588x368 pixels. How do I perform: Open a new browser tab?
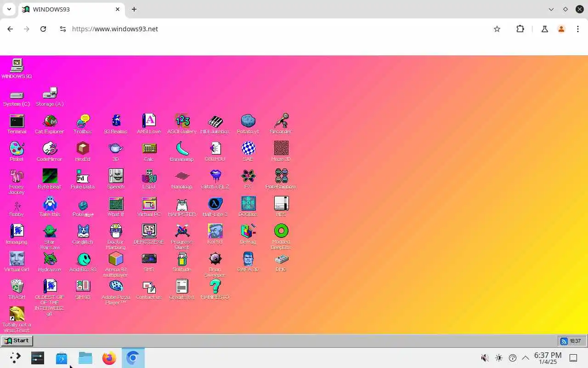(134, 9)
